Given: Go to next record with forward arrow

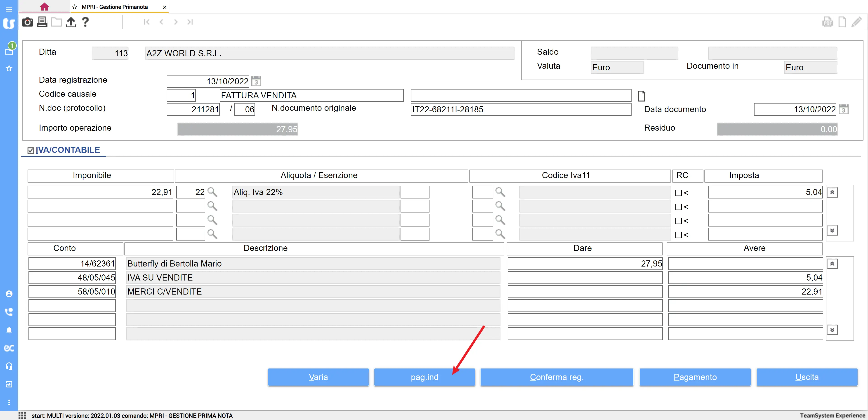Looking at the screenshot, I should click(176, 22).
